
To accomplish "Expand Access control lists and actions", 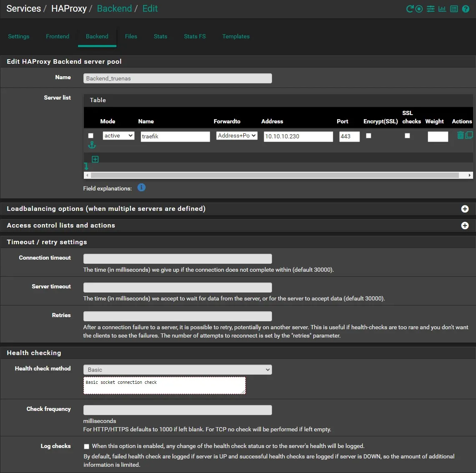I will (465, 225).
